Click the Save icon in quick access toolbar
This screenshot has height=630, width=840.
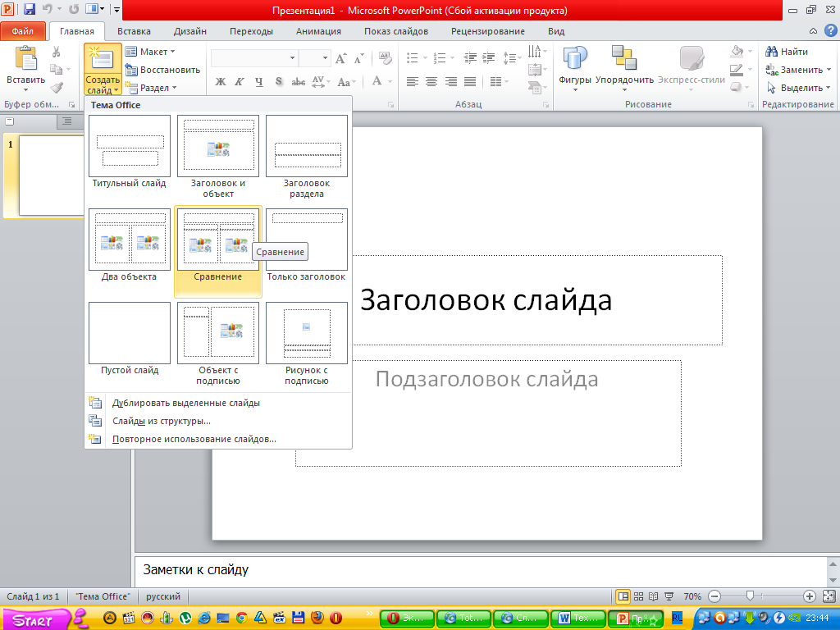tap(30, 9)
